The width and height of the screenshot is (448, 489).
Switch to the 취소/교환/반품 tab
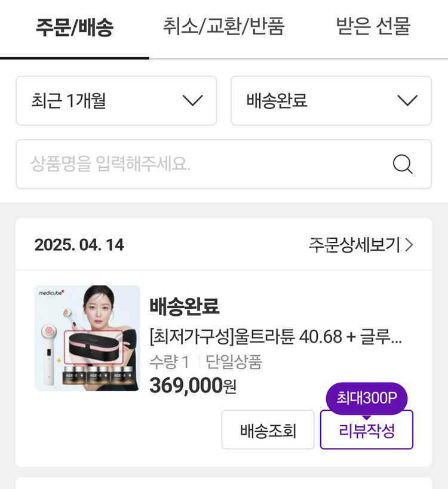point(223,26)
